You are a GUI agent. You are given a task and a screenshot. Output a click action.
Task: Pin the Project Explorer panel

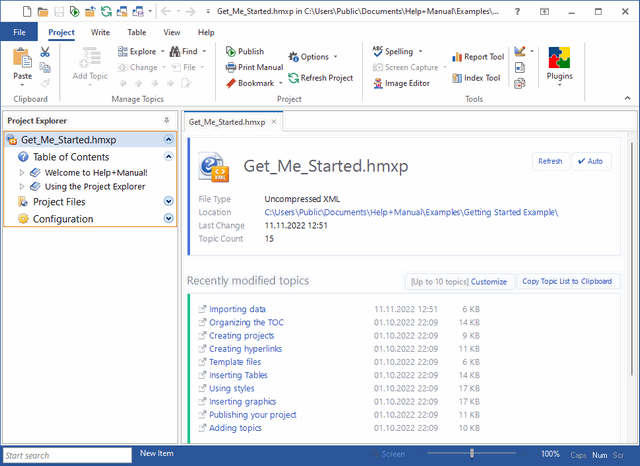click(x=167, y=120)
